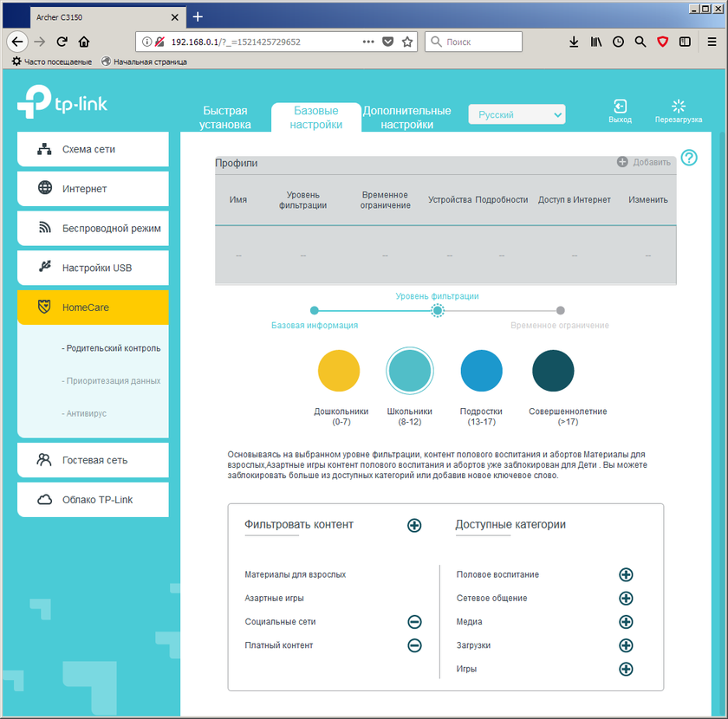Open Приоритезация данных submenu link
Image resolution: width=728 pixels, height=719 pixels.
click(111, 381)
